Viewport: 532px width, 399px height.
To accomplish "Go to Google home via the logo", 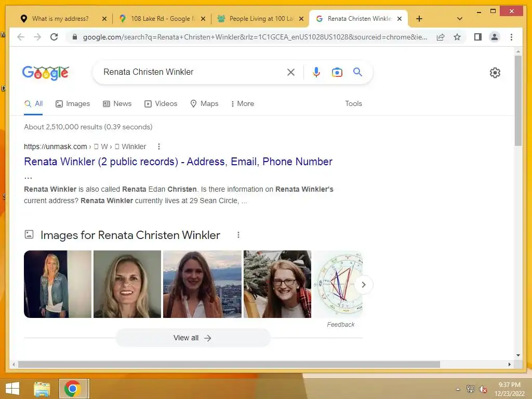I will (x=46, y=73).
